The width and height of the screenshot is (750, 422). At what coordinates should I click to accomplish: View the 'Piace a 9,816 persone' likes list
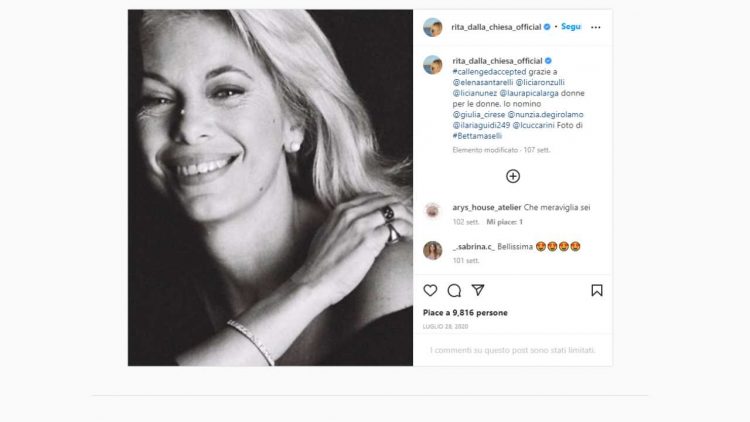(465, 313)
